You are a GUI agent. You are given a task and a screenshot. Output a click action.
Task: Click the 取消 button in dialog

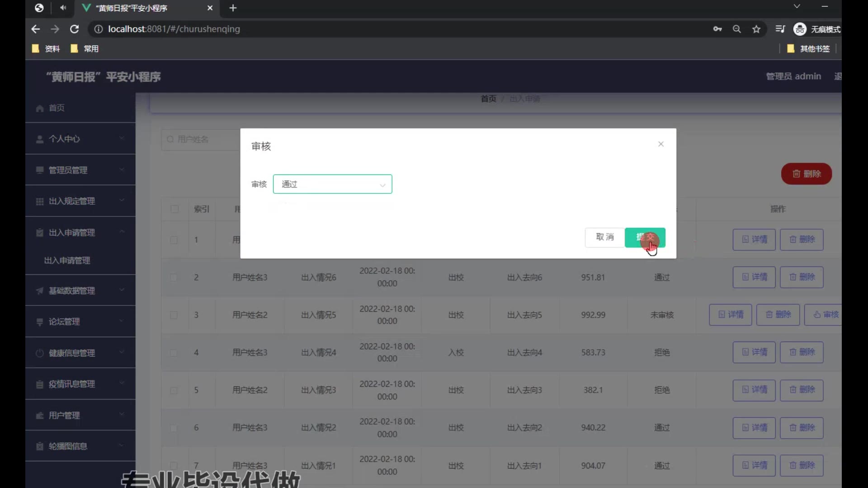[604, 237]
